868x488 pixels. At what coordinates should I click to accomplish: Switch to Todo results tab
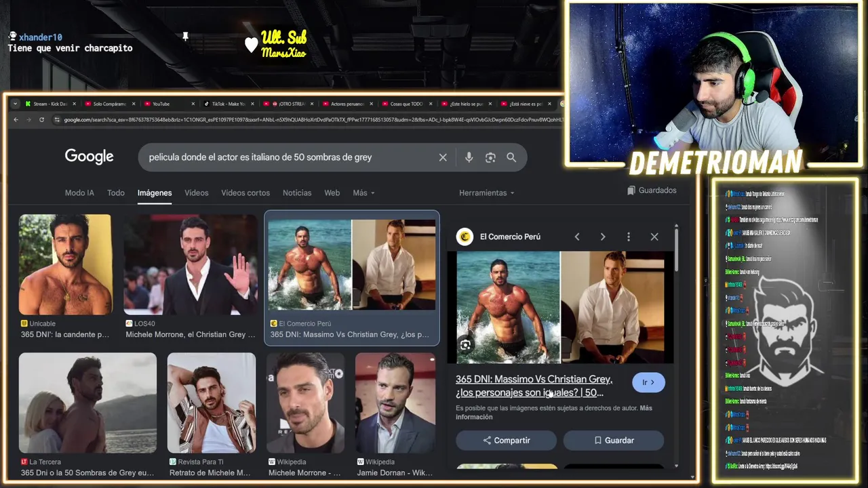click(x=116, y=193)
